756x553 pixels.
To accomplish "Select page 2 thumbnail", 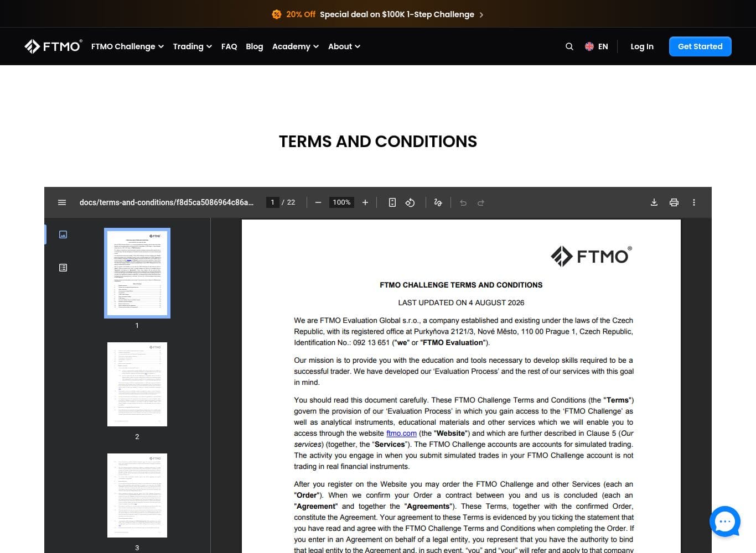I will click(137, 384).
